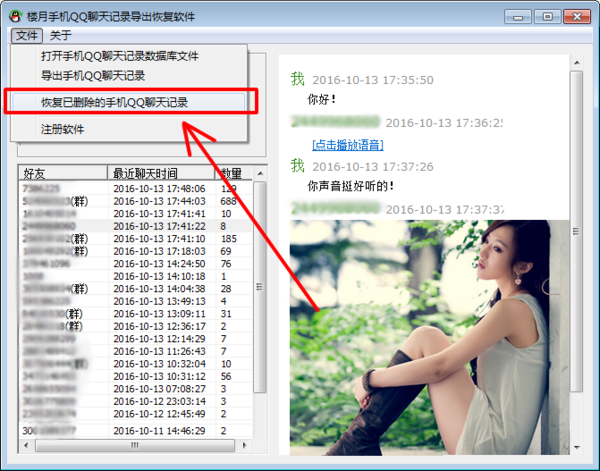This screenshot has height=471, width=600.
Task: Click the 数量 column header
Action: [231, 173]
